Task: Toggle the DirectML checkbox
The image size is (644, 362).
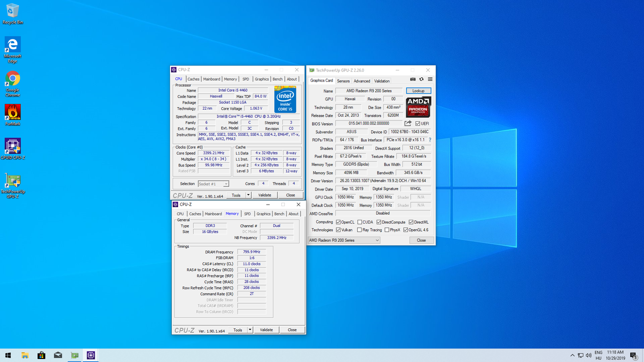Action: [x=411, y=222]
